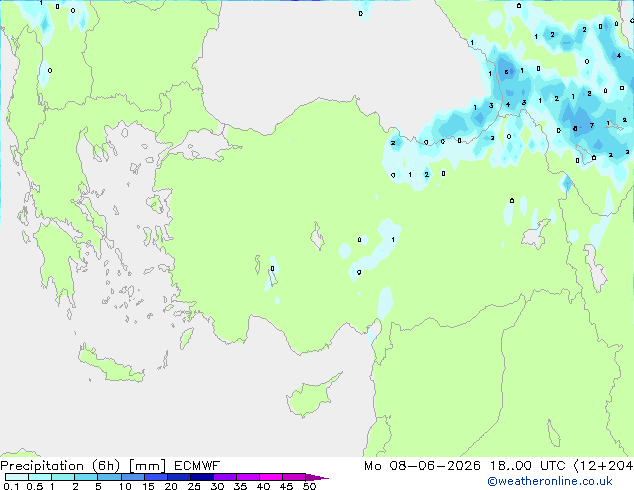
Task: Click the legend label "25"
Action: pos(194,486)
